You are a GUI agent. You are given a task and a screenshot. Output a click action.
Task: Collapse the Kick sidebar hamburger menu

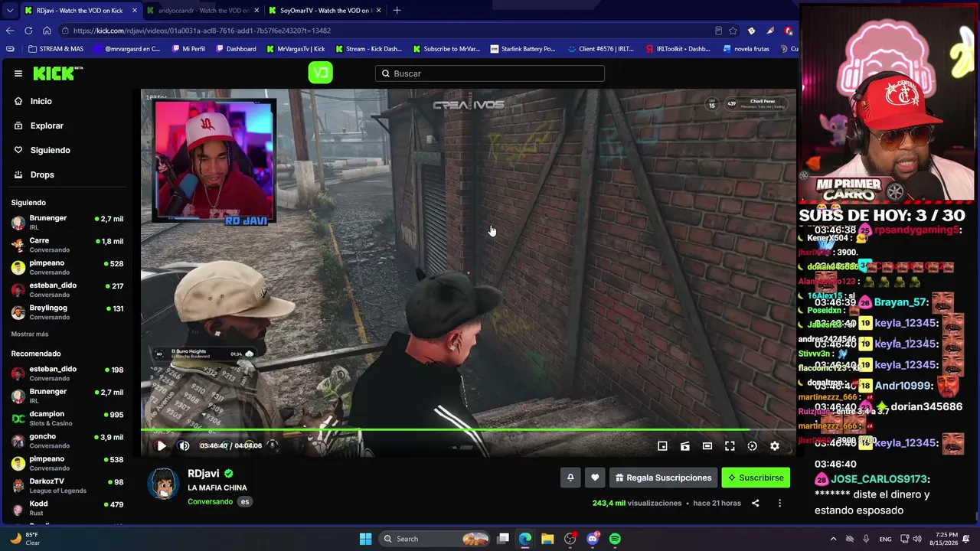coord(18,73)
